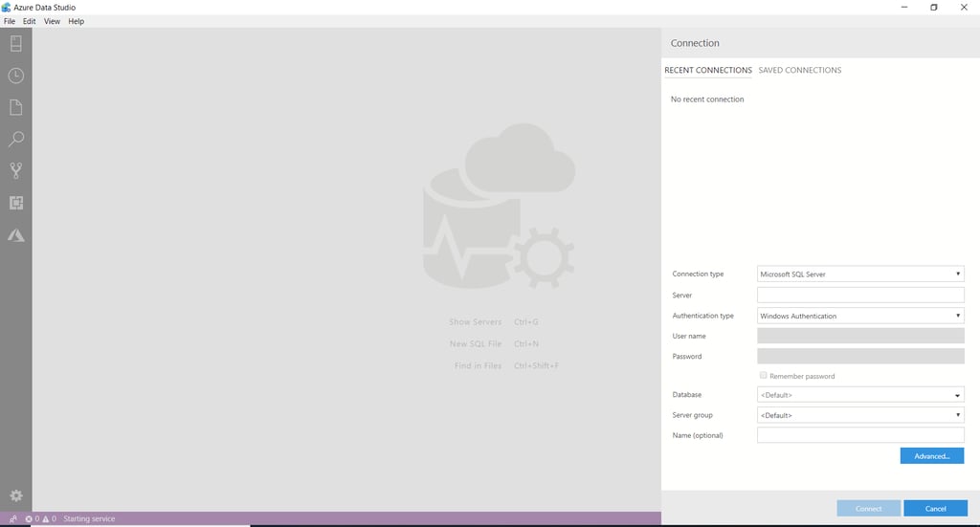
Task: Expand the Server group dropdown
Action: coord(860,415)
